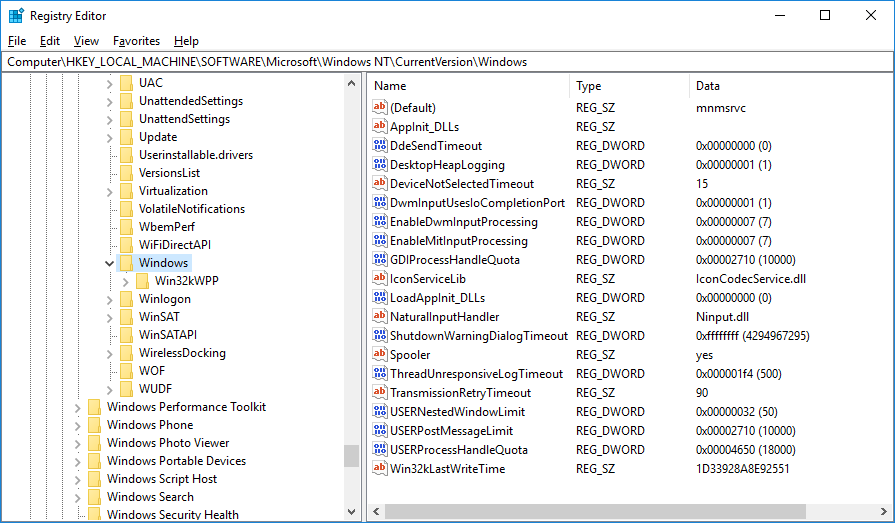Click the string icon next to Win32kLastWriteTime
895x523 pixels.
point(380,468)
